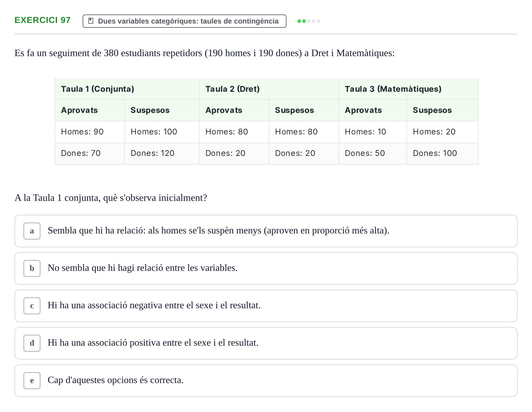Click the 'Taula 3 (Matemàtiques)' header cell
This screenshot has height=412, width=532.
tap(409, 89)
